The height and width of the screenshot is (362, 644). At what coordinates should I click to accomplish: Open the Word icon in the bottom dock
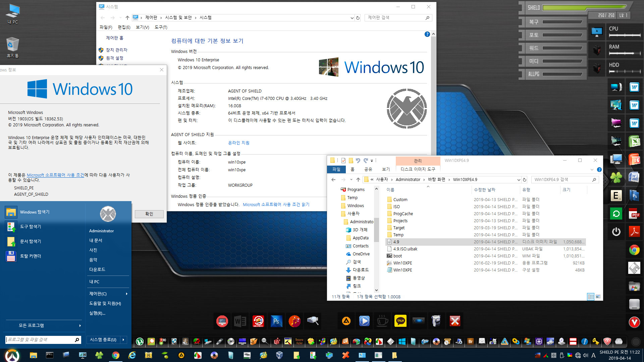(240, 321)
